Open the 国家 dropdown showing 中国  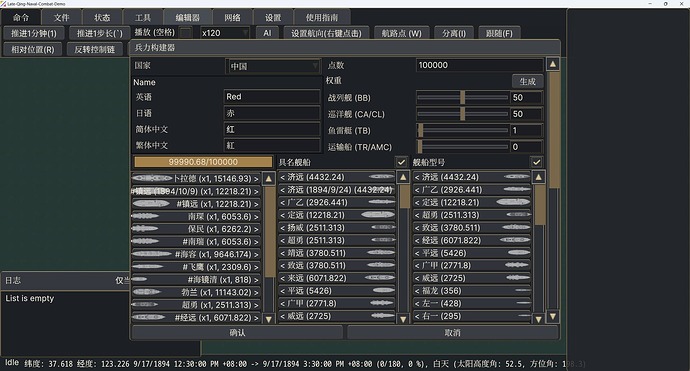tap(273, 66)
